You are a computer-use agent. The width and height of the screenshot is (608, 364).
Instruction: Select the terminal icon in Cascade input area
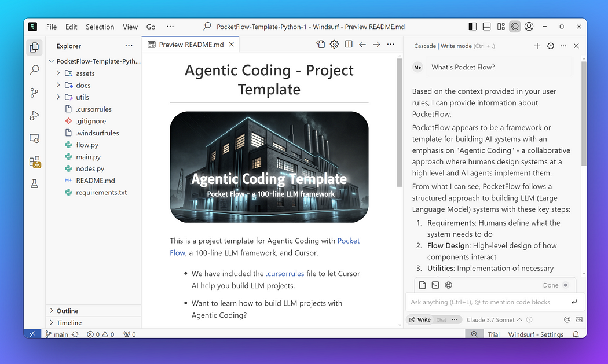(x=435, y=285)
